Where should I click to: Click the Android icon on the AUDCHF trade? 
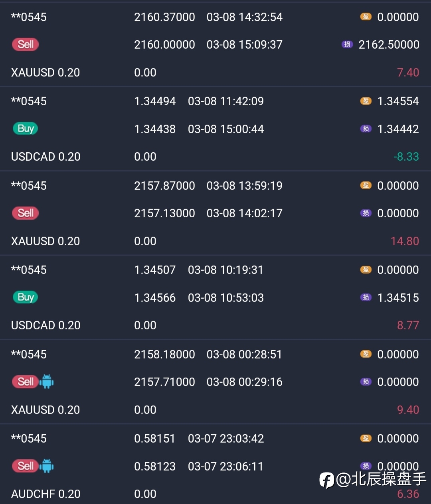(x=47, y=466)
